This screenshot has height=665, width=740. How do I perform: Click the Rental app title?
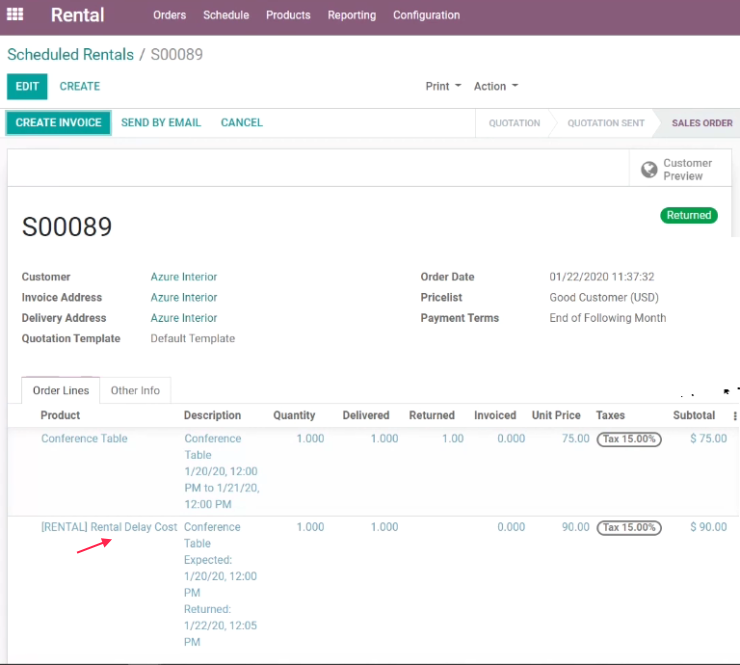point(77,15)
